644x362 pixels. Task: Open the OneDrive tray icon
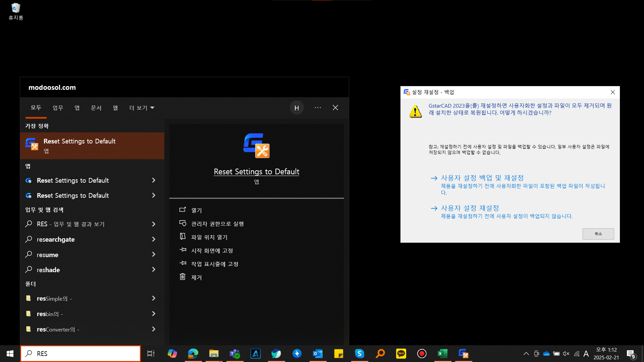point(546,354)
